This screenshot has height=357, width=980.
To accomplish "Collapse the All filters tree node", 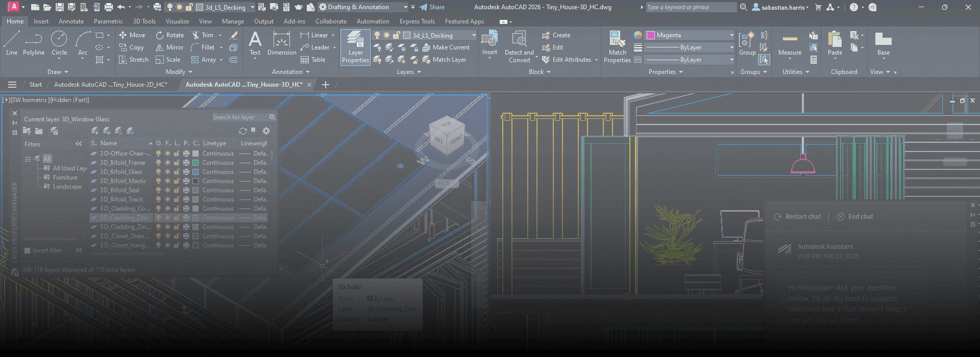I will click(28, 159).
